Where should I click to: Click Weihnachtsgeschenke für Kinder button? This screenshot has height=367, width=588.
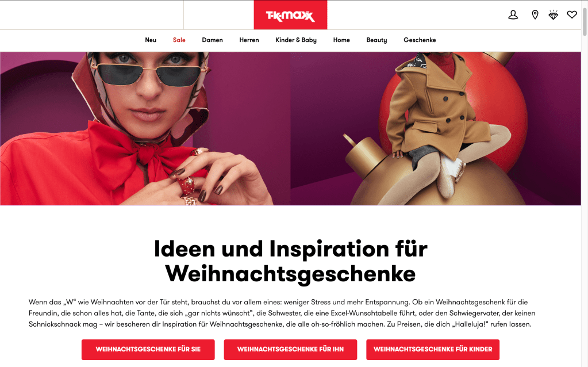click(433, 349)
